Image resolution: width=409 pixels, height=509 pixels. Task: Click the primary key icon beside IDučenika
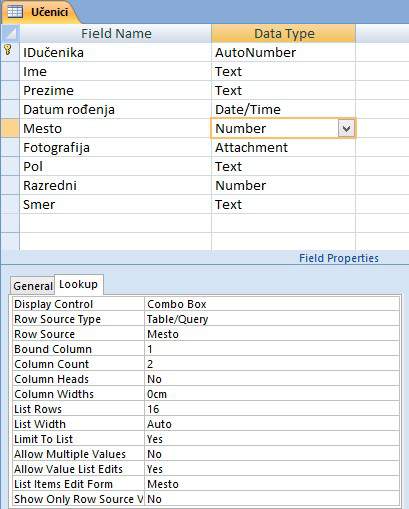(x=8, y=50)
